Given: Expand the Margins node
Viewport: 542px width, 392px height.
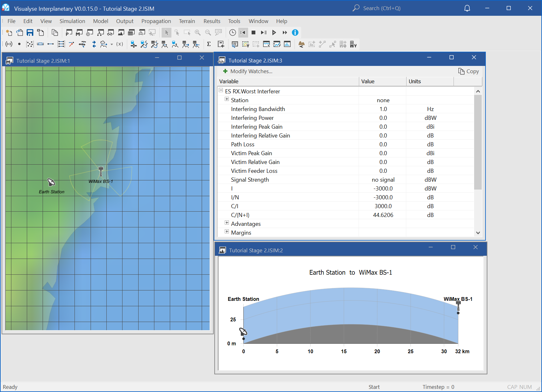Looking at the screenshot, I should tap(227, 231).
